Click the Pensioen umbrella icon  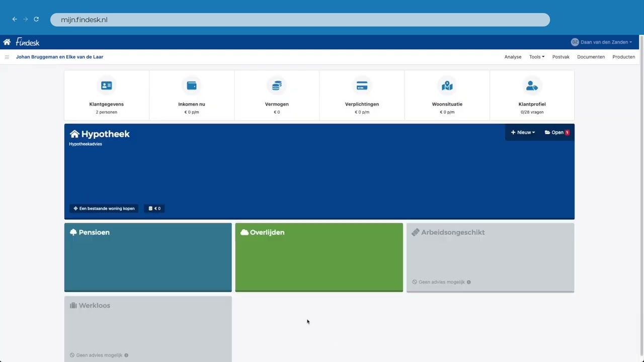(73, 232)
